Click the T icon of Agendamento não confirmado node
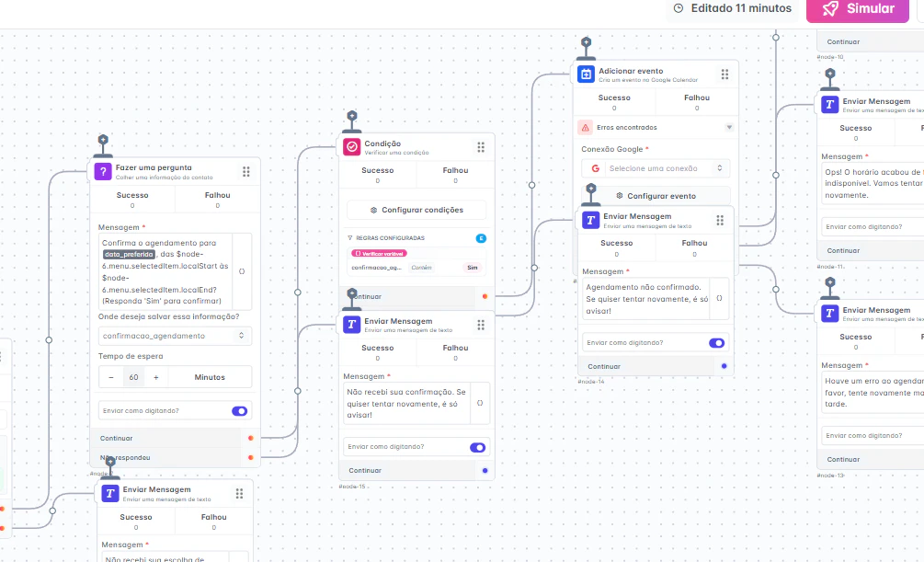The height and width of the screenshot is (562, 924). [x=590, y=220]
